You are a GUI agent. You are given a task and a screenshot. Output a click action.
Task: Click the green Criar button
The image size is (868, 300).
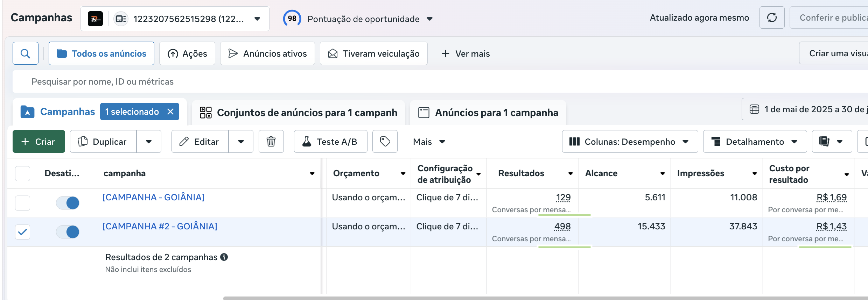point(38,142)
